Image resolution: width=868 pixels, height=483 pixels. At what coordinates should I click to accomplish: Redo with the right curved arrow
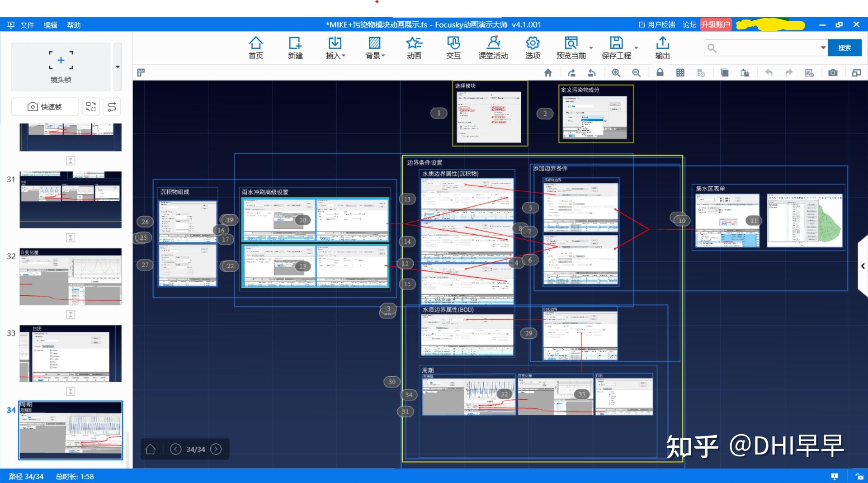coord(789,73)
